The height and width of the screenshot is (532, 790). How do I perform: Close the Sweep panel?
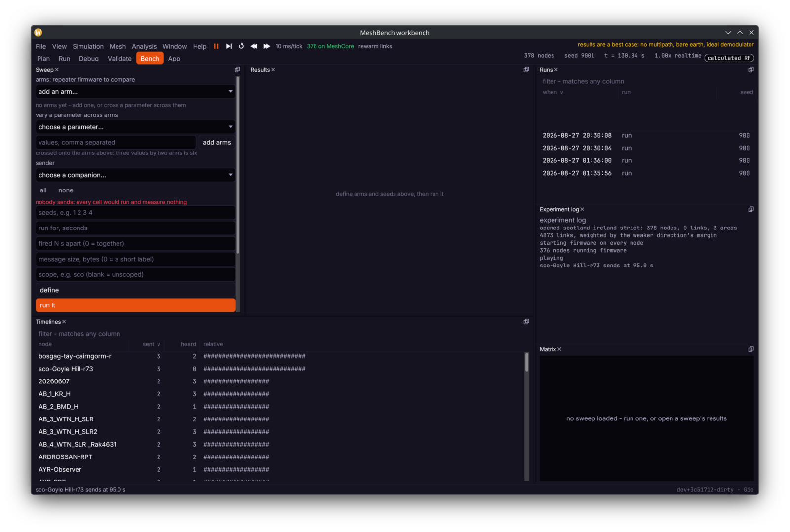coord(57,70)
